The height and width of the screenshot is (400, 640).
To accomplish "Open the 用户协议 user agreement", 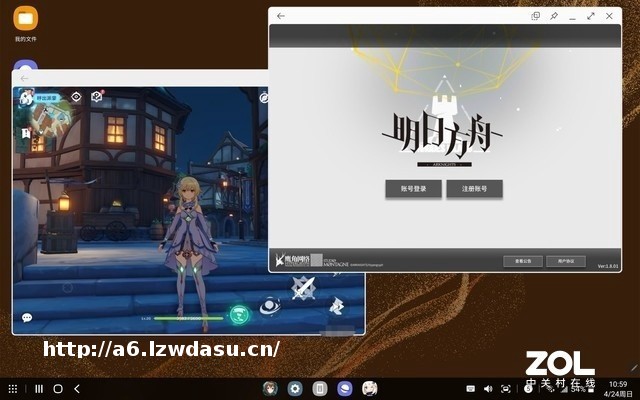I will pos(565,261).
